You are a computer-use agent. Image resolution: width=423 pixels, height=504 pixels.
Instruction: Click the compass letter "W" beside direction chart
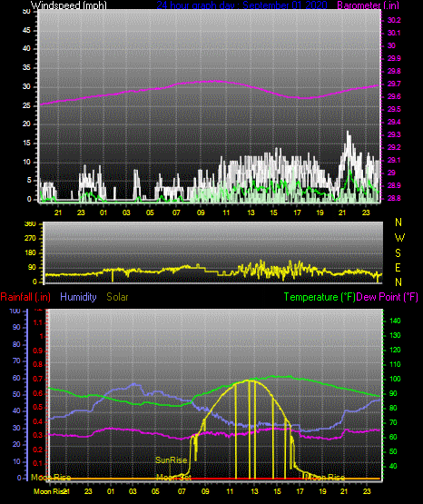(x=399, y=238)
